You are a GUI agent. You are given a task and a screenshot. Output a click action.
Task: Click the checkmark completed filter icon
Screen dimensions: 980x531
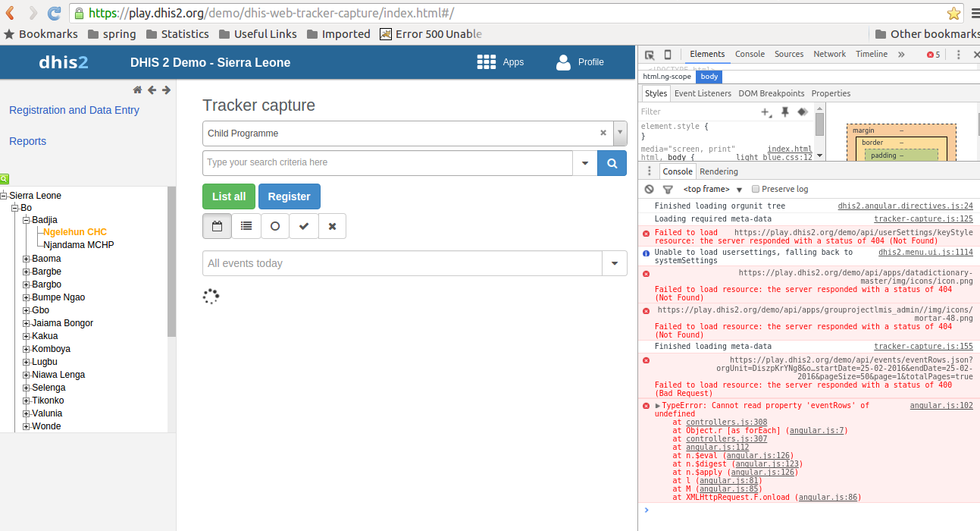[x=304, y=226]
